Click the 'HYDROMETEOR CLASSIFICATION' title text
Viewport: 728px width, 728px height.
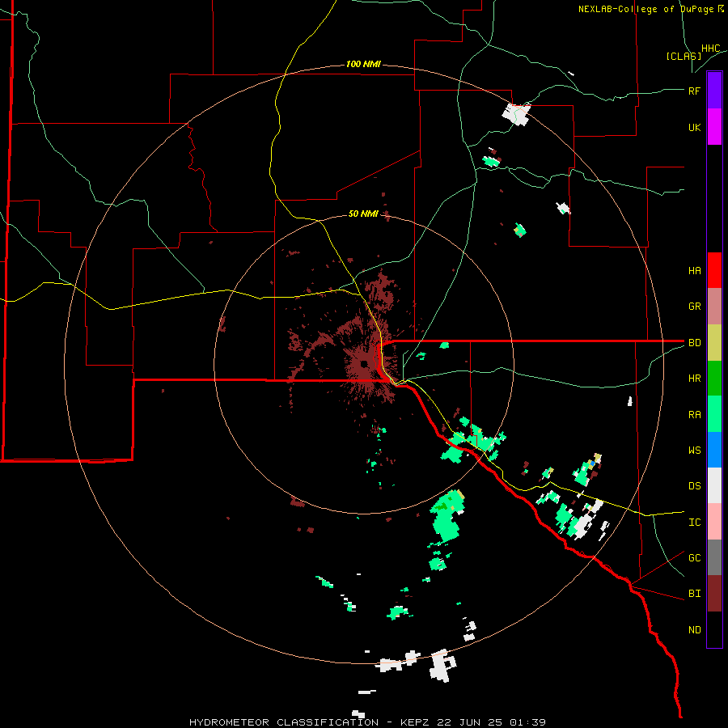coord(284,722)
